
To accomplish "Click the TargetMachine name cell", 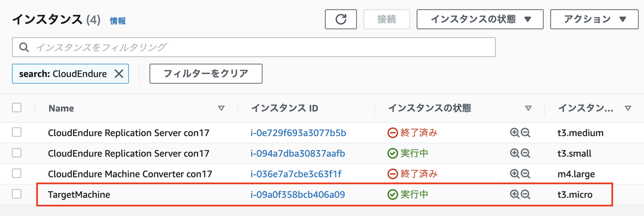I will tap(79, 195).
